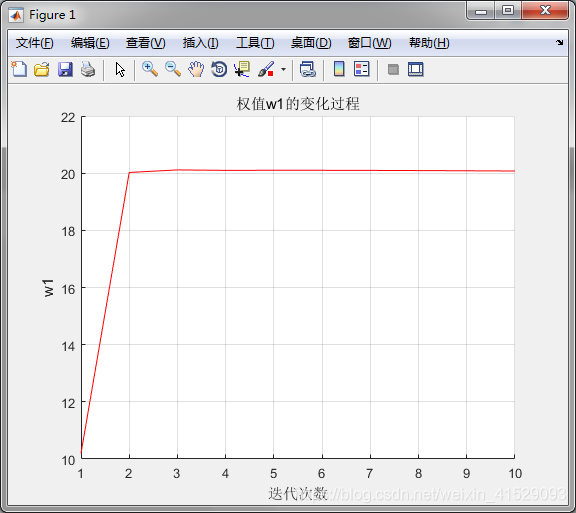Open the 插入(I) menu

pos(201,43)
